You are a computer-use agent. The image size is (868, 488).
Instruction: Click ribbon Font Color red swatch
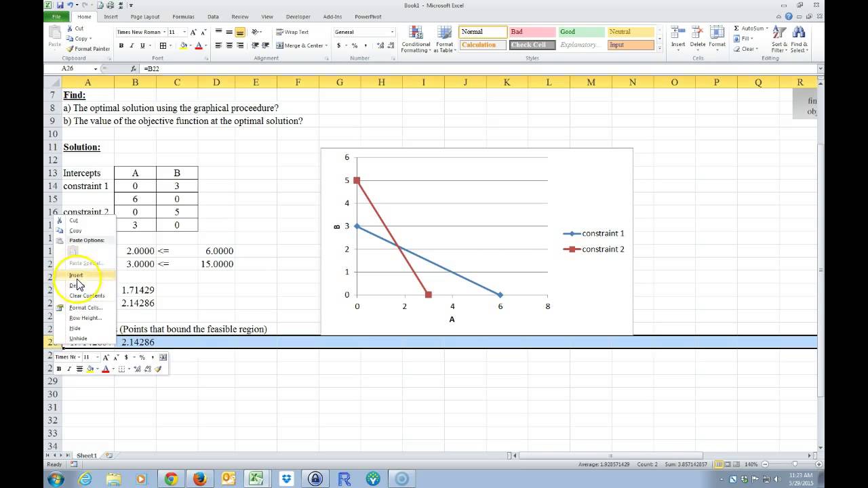(199, 45)
